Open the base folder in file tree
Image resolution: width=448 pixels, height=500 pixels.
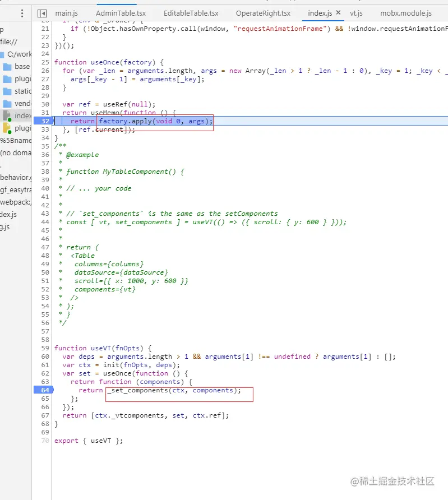(x=17, y=67)
